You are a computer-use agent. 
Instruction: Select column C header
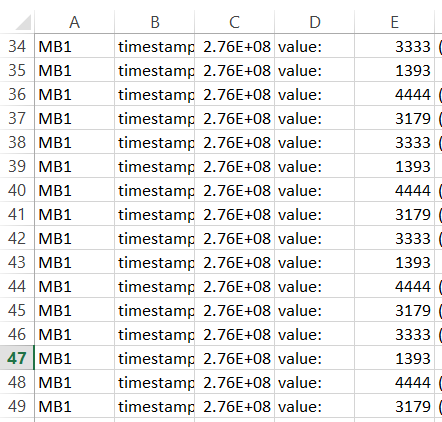[x=234, y=22]
